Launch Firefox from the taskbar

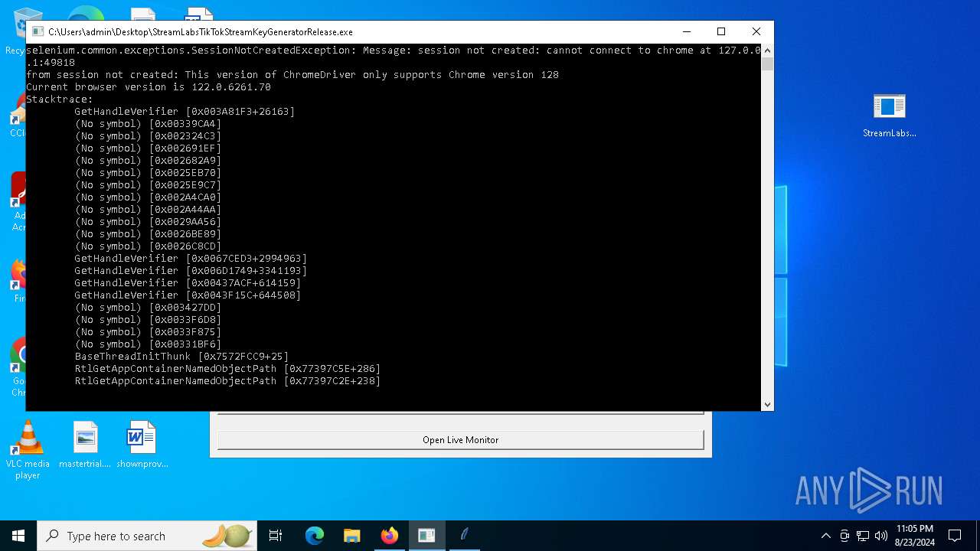tap(390, 536)
